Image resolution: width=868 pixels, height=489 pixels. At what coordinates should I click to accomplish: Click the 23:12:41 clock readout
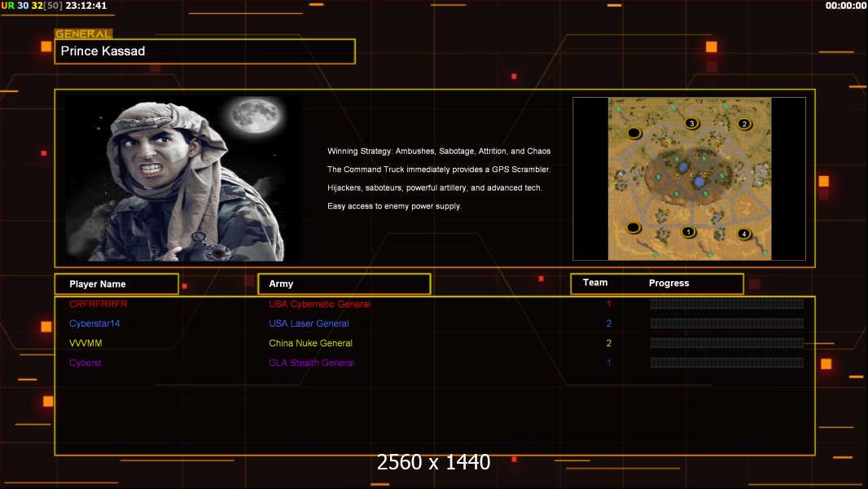pyautogui.click(x=86, y=6)
